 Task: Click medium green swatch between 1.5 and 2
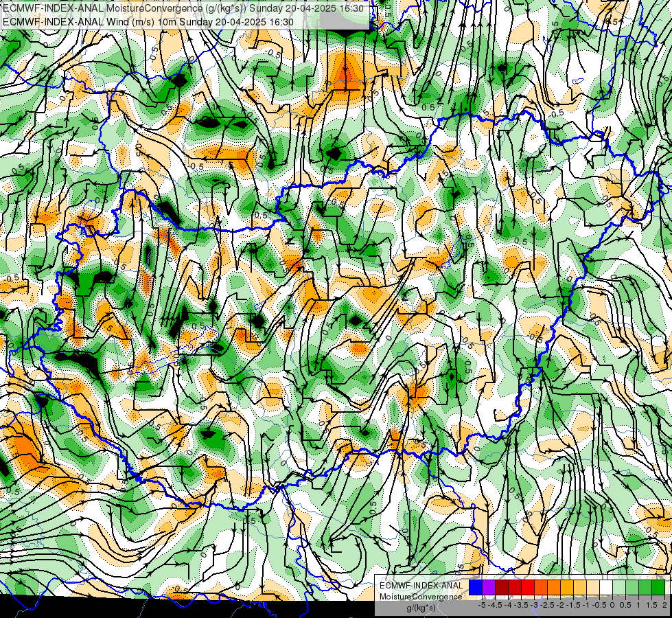pos(645,587)
